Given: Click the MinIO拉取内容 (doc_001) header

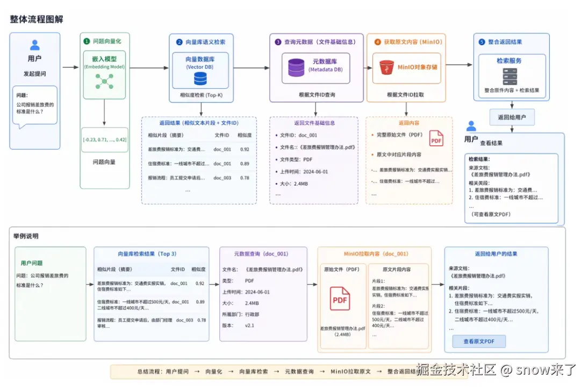Looking at the screenshot, I should [376, 254].
